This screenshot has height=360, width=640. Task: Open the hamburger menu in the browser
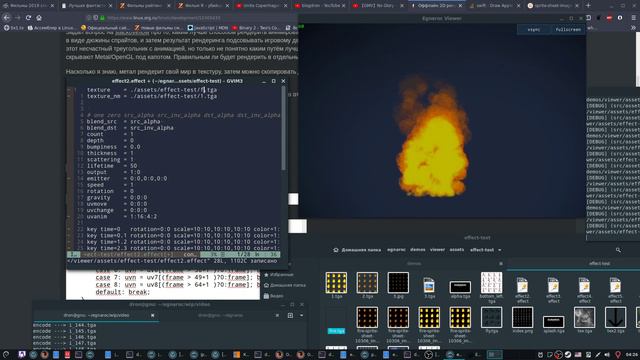coord(633,18)
